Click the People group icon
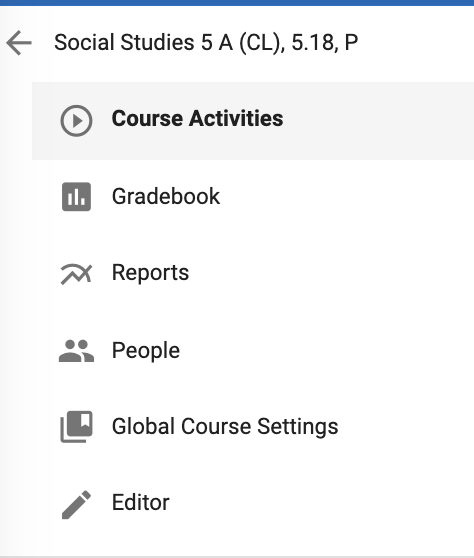Screen dimensions: 474x558 (x=76, y=351)
